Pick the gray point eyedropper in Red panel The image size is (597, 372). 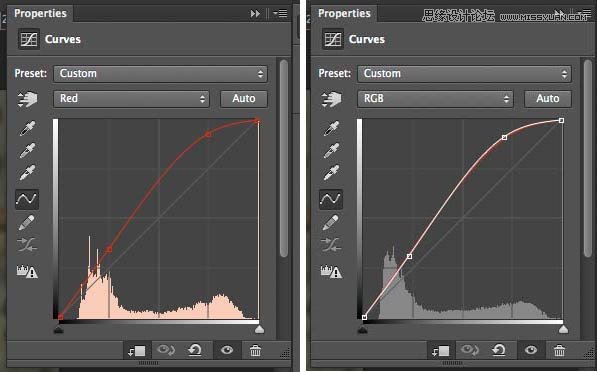point(27,150)
